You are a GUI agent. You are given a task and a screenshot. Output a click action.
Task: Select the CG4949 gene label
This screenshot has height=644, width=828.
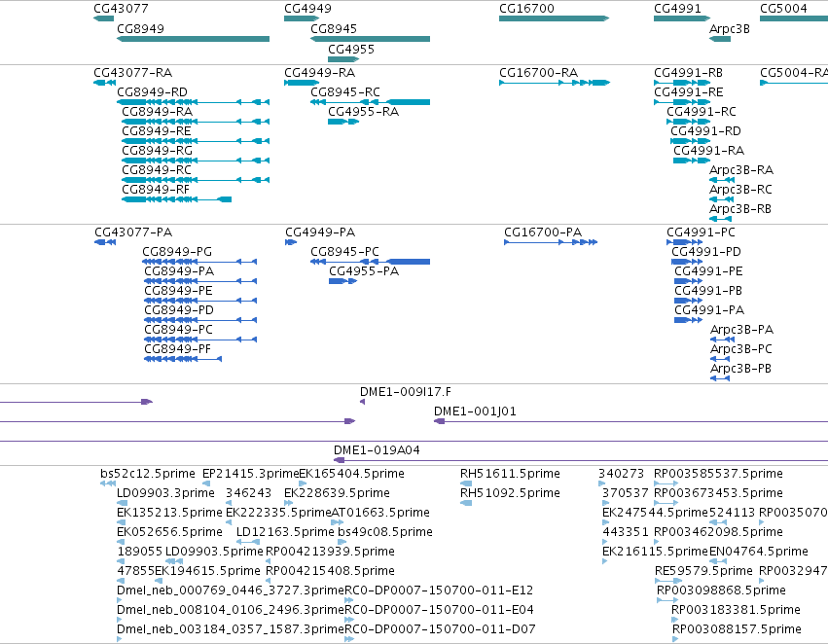click(307, 9)
